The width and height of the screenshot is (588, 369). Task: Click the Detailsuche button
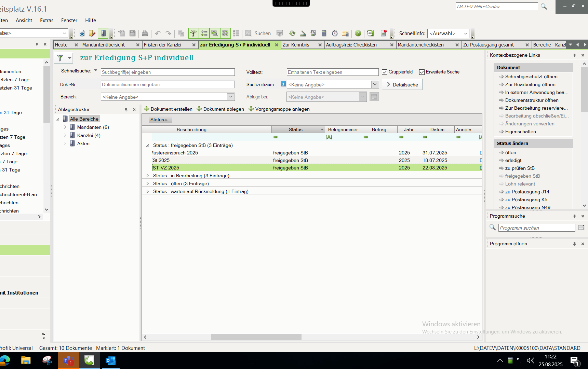pos(402,84)
